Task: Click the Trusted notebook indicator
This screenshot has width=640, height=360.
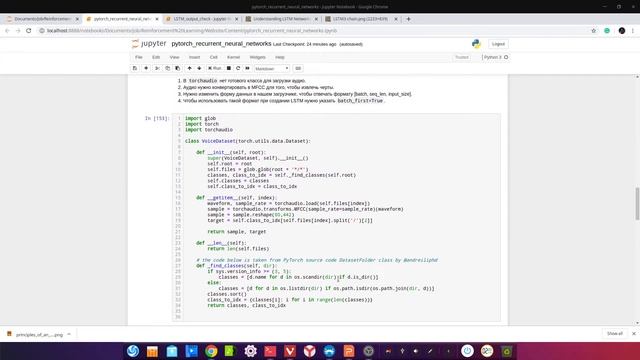Action: click(x=462, y=57)
